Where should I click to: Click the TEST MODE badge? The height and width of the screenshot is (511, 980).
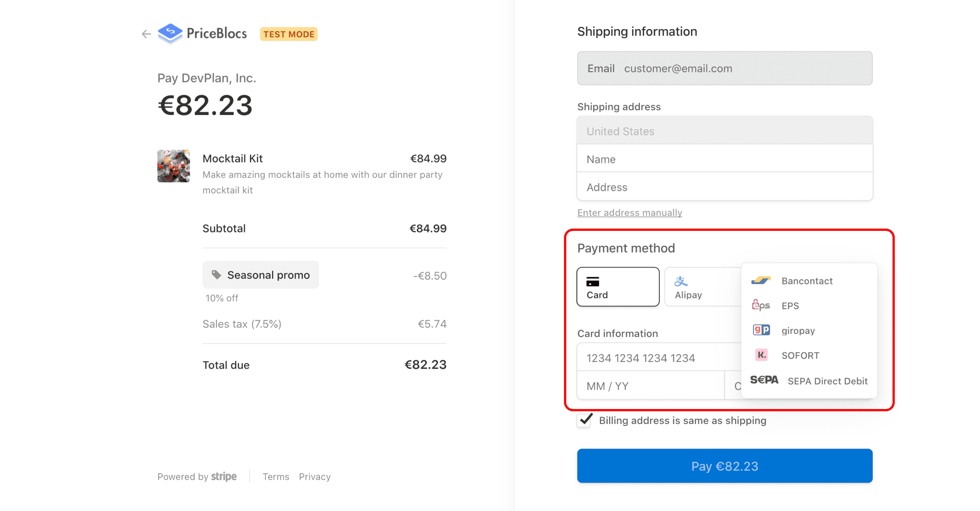tap(289, 34)
